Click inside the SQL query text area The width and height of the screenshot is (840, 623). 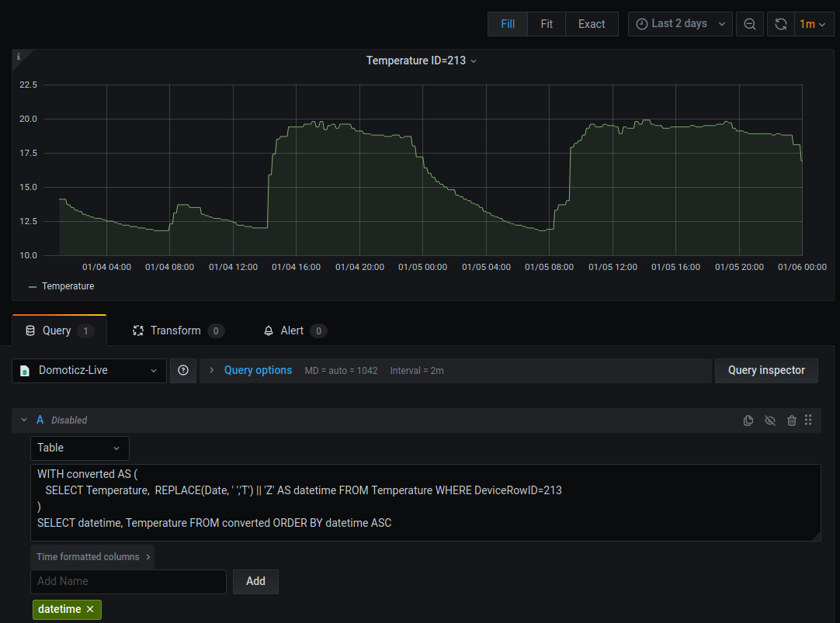tap(425, 503)
